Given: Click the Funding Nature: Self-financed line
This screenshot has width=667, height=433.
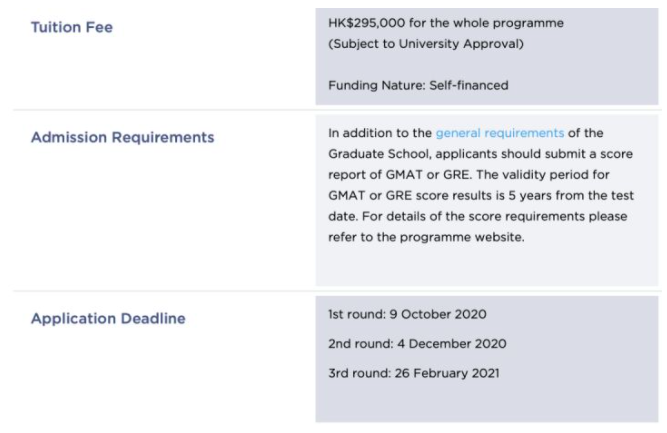Looking at the screenshot, I should click(x=418, y=85).
